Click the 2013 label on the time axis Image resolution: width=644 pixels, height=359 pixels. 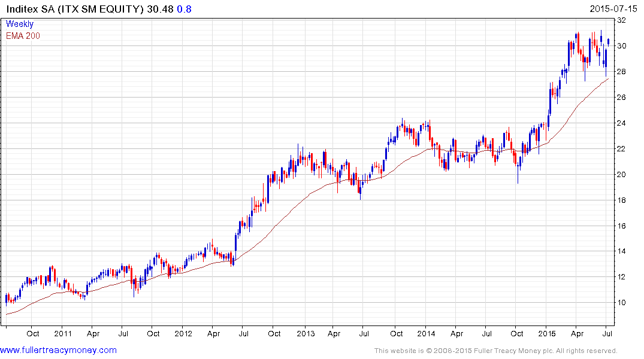(x=306, y=333)
